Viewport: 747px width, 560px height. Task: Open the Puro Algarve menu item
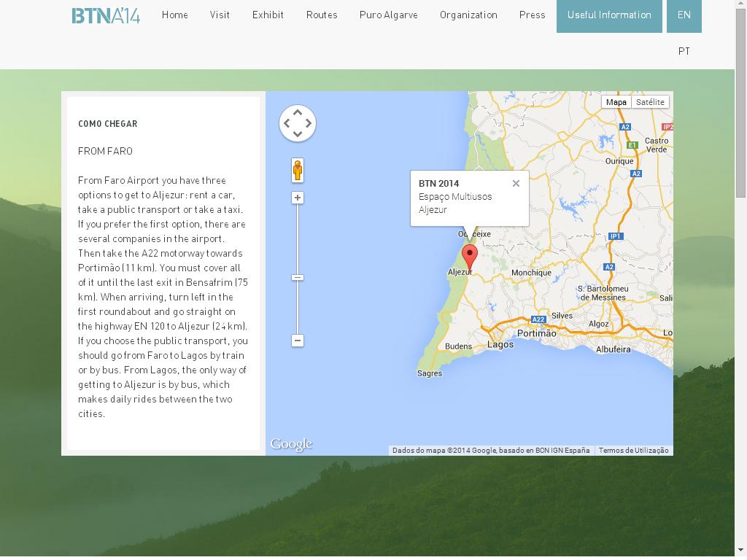[389, 15]
